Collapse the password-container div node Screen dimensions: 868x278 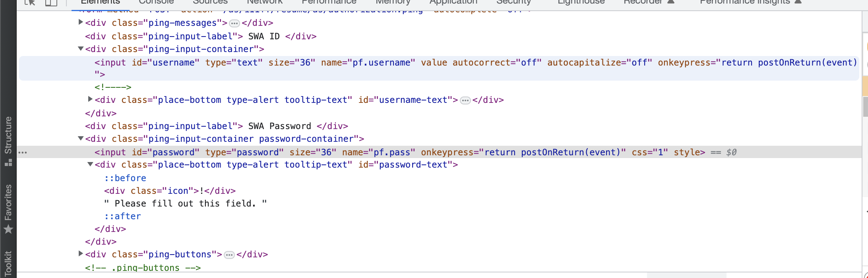tap(81, 138)
